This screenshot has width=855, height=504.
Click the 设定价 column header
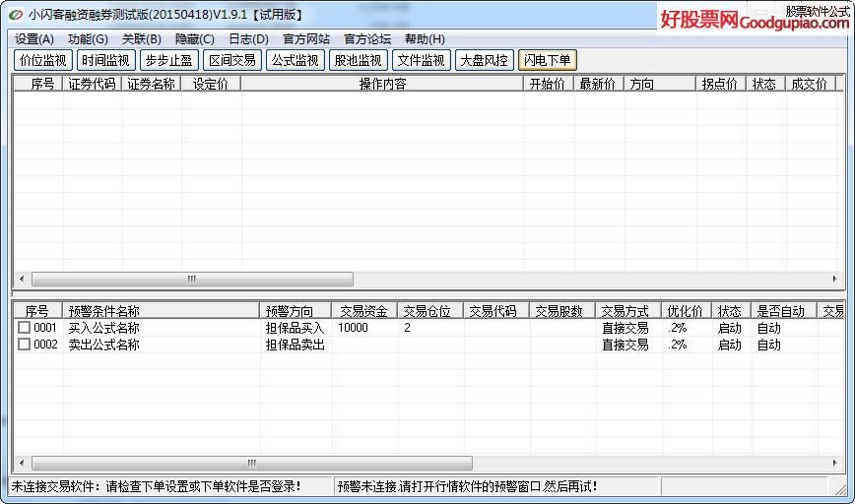pos(211,84)
